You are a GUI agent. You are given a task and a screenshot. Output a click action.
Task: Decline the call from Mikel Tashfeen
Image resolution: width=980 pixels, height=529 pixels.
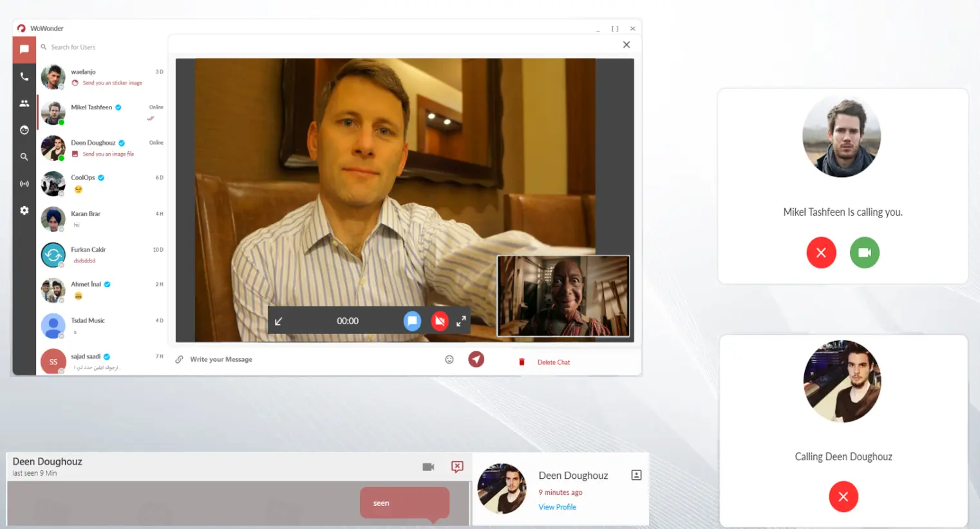[821, 252]
